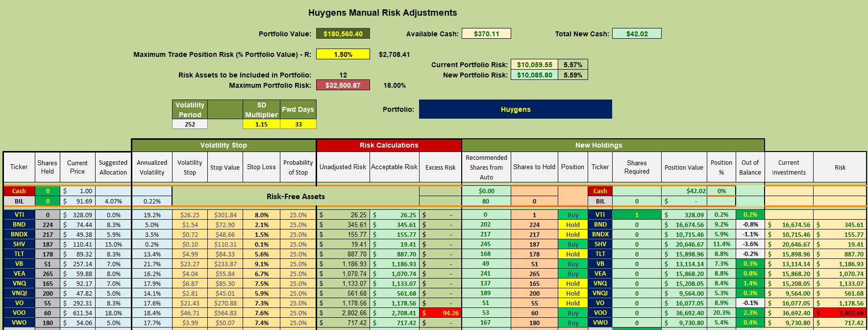Click the Volatility Stop section header
Screen dimensions: 868x330
[x=223, y=145]
